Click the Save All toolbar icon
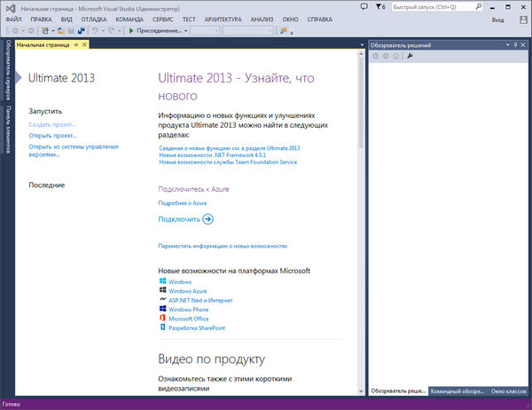532x410 pixels. tap(81, 31)
